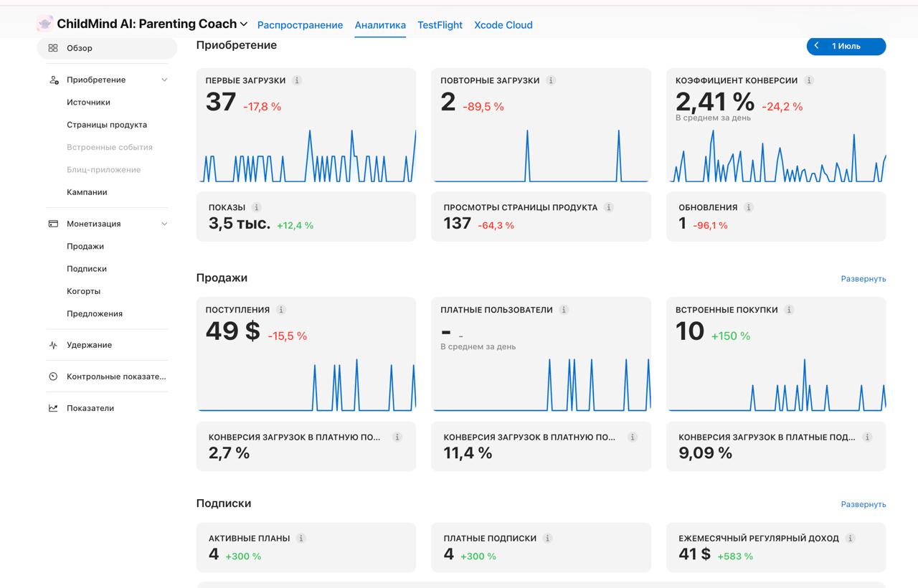
Task: Show info for the 9,09 % conversion card
Action: pos(867,437)
